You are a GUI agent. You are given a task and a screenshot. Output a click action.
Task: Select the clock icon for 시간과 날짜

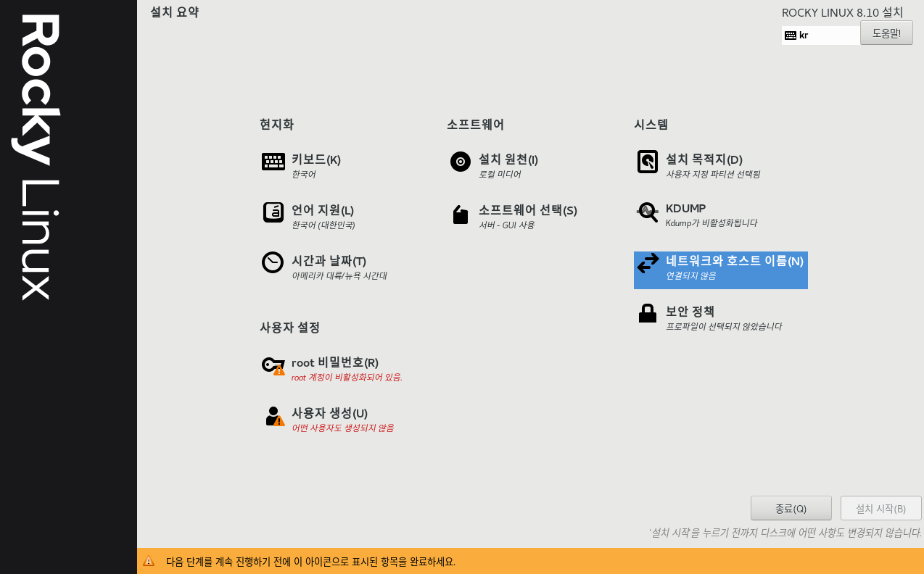(273, 262)
